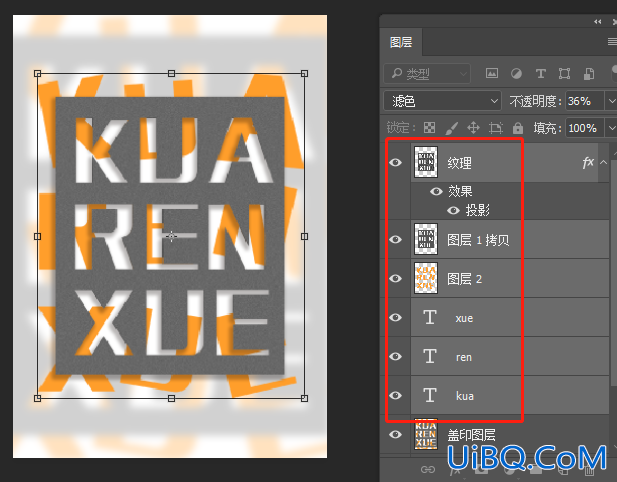
Task: Click 投影 effect entry
Action: point(478,211)
